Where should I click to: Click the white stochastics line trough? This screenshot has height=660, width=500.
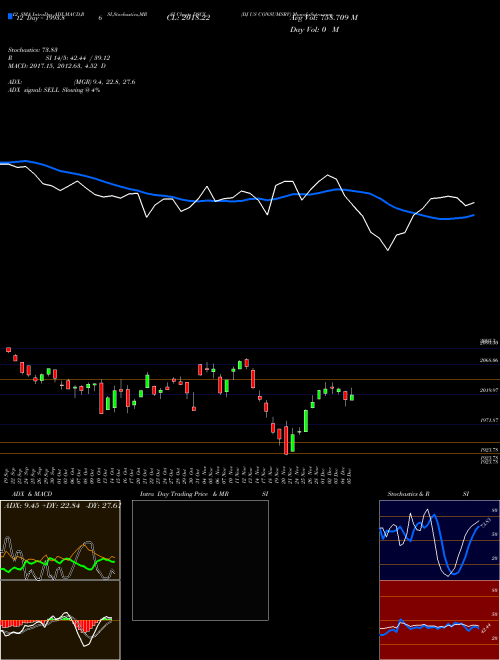pyautogui.click(x=448, y=575)
